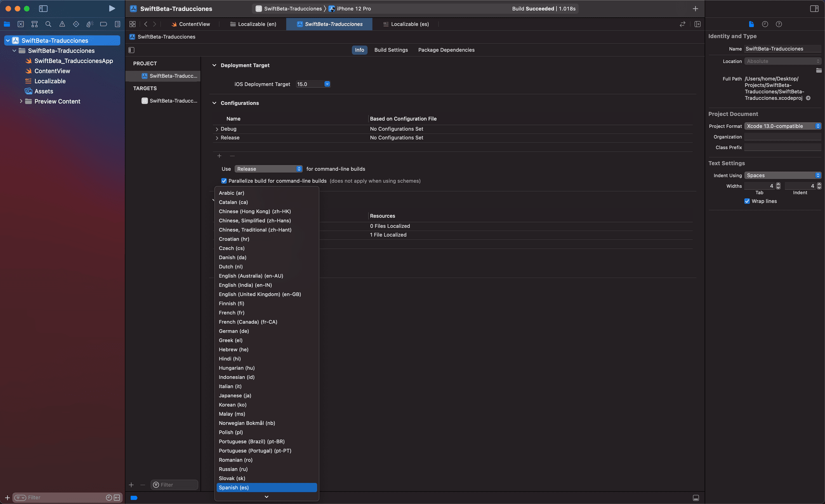Open the related items grid menu
This screenshot has height=504, width=825.
coord(132,24)
